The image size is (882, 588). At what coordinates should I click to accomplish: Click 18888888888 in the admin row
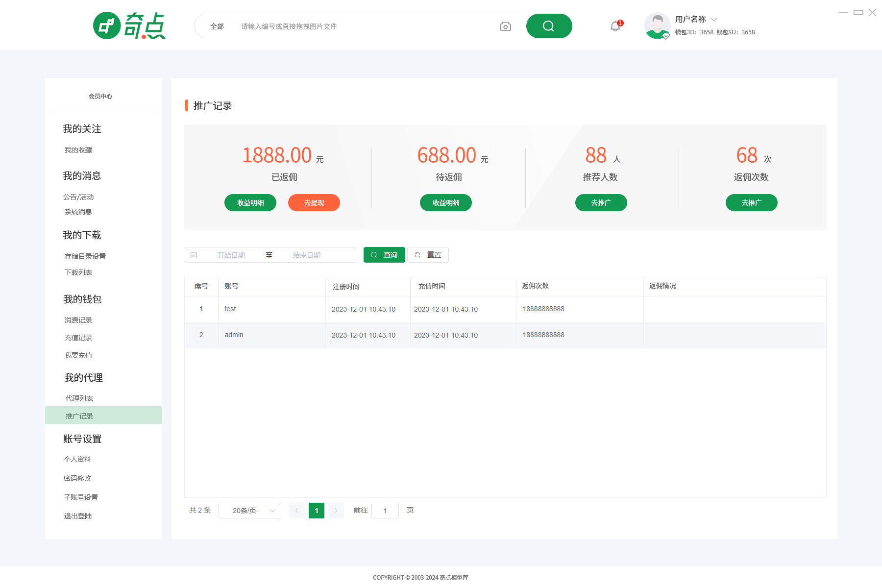point(543,335)
